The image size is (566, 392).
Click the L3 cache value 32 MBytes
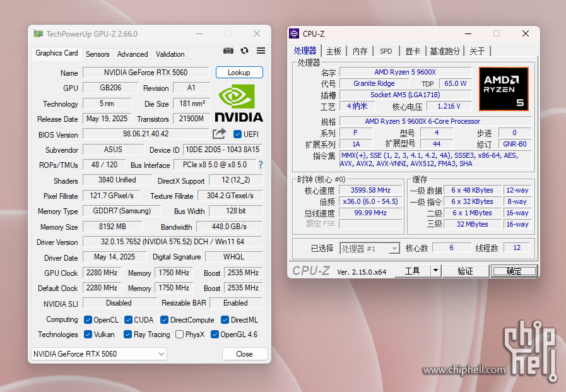(473, 224)
